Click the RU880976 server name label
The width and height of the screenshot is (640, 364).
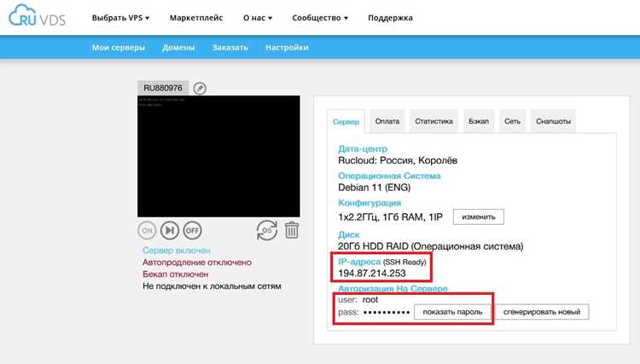pyautogui.click(x=163, y=88)
